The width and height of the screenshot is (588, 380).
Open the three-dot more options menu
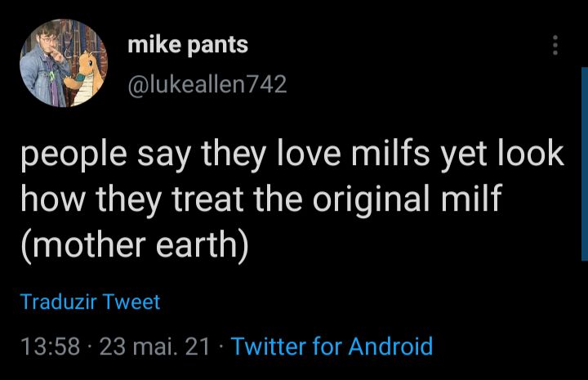pos(556,46)
